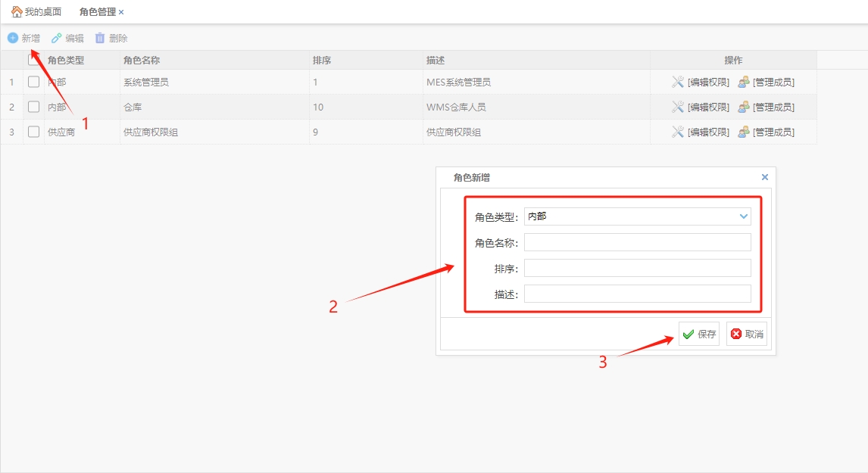Image resolution: width=868 pixels, height=473 pixels.
Task: Click the 保存 button
Action: pyautogui.click(x=699, y=334)
